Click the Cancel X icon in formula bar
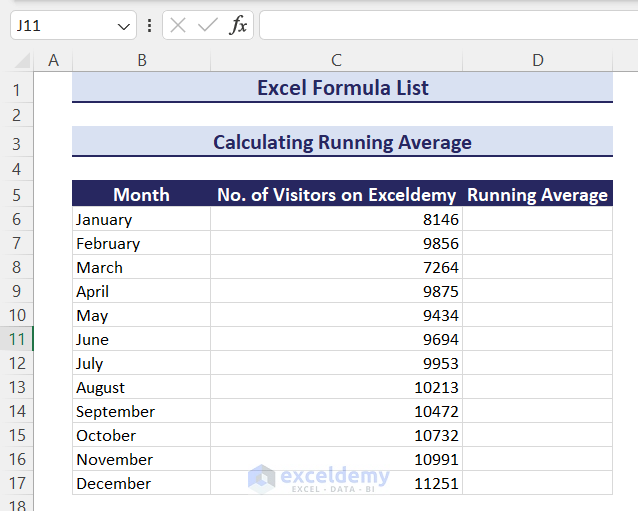 (x=178, y=26)
